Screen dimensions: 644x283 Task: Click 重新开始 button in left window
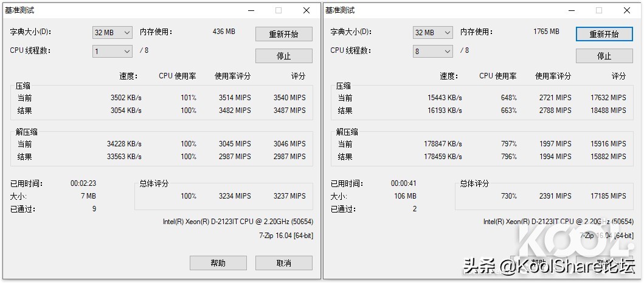point(284,34)
